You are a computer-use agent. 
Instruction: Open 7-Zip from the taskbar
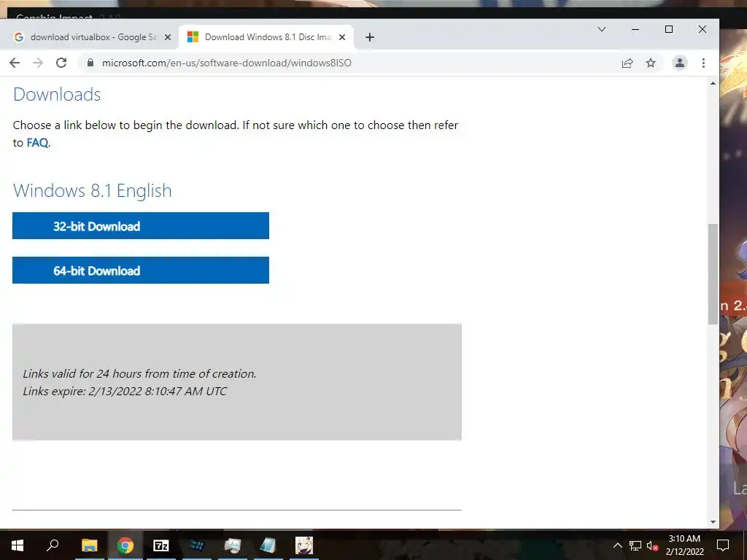pyautogui.click(x=161, y=545)
